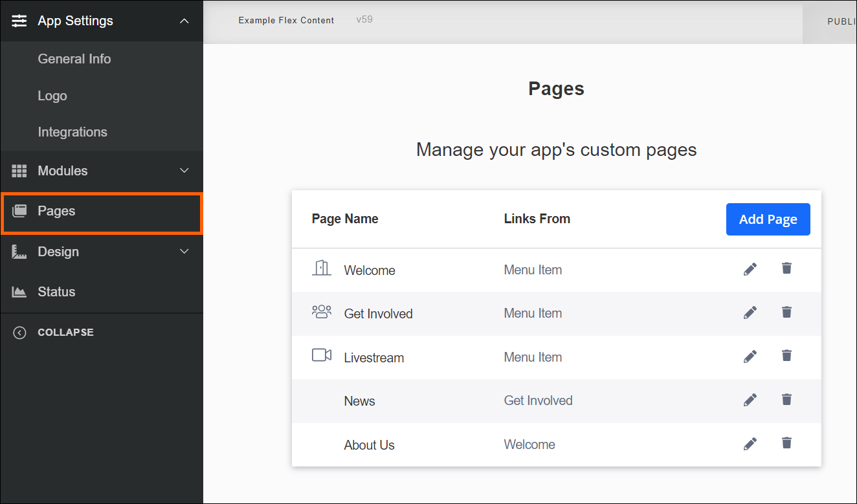Open General Info settings
The width and height of the screenshot is (857, 504).
tap(74, 59)
